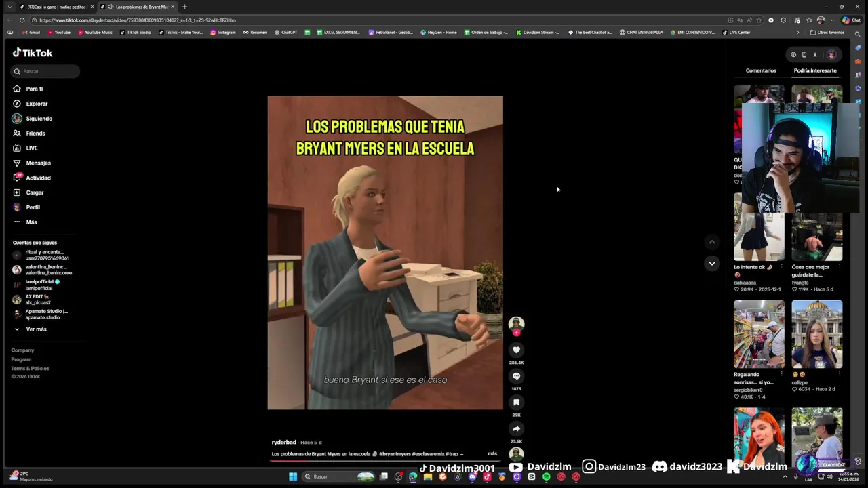Open the Instagram bookmark
868x488 pixels.
(x=223, y=33)
